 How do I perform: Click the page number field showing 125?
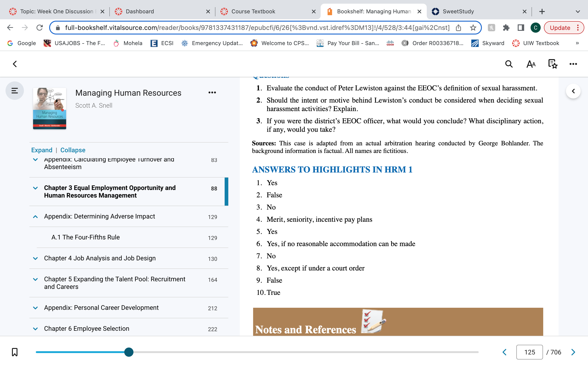click(529, 352)
